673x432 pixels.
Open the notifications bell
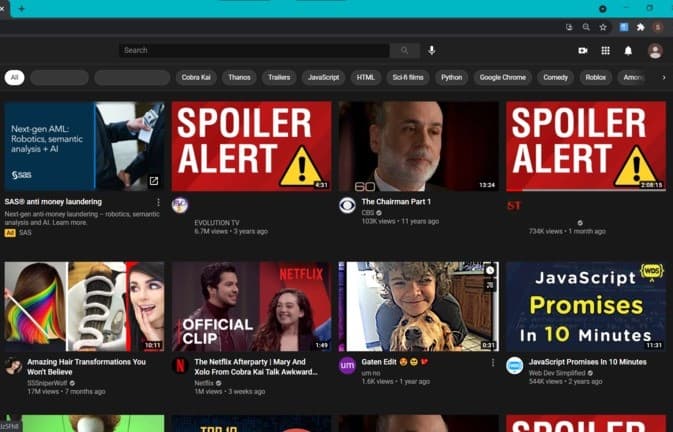629,50
